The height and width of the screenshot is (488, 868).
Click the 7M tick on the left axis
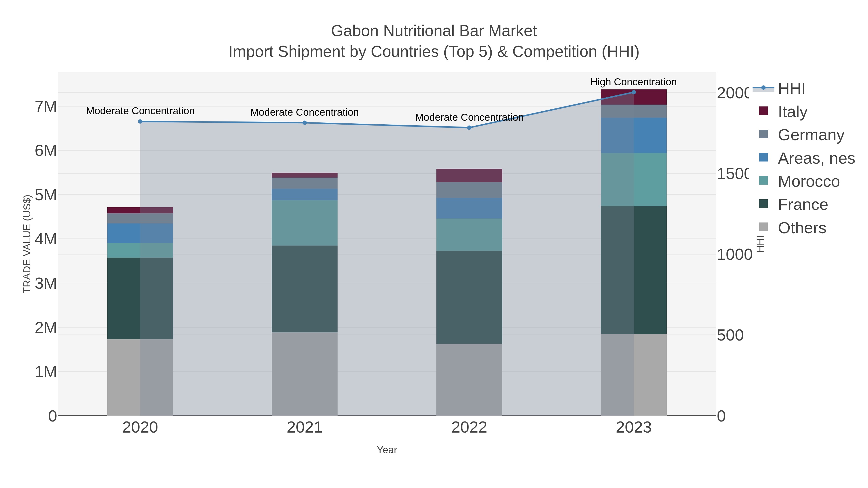[x=46, y=107]
